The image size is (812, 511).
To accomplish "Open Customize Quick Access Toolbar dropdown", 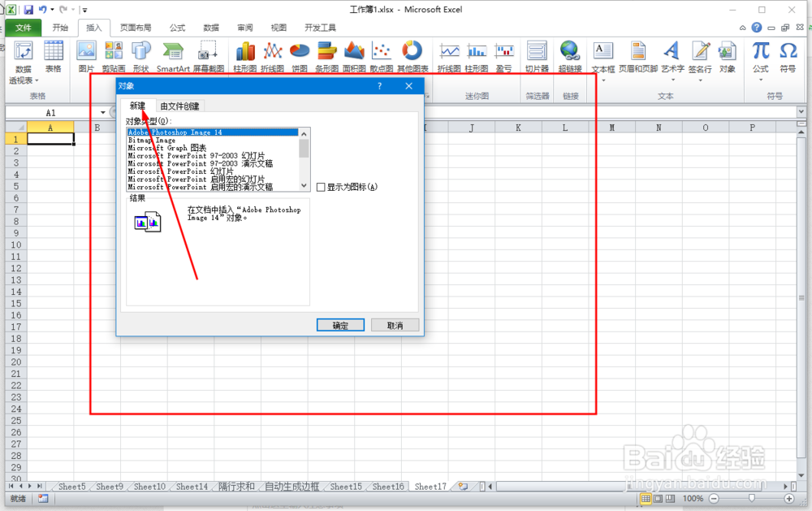I will [x=85, y=9].
